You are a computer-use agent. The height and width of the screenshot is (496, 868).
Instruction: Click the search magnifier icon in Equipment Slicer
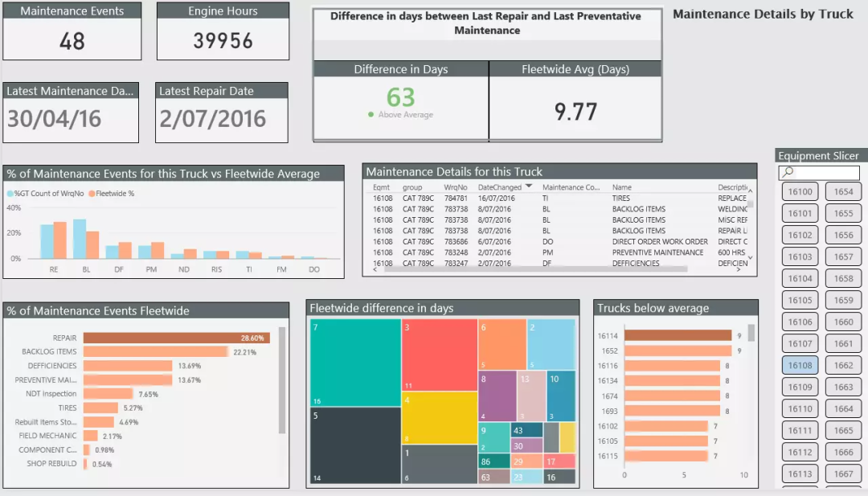(x=788, y=172)
